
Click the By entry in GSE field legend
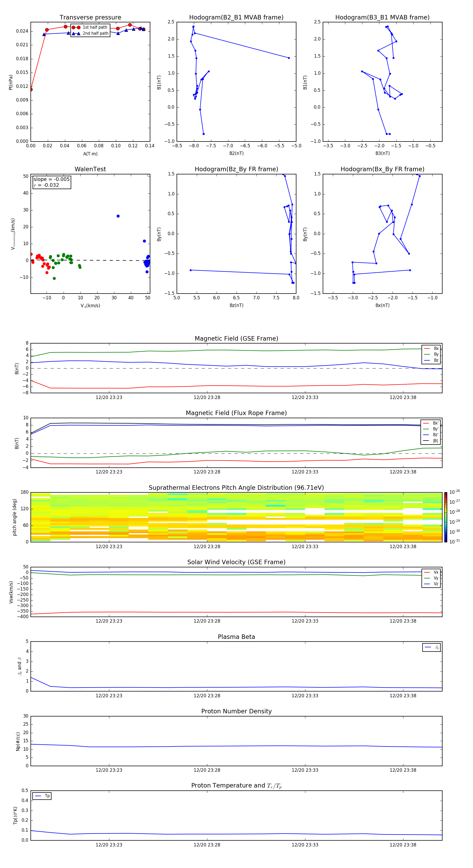click(431, 355)
